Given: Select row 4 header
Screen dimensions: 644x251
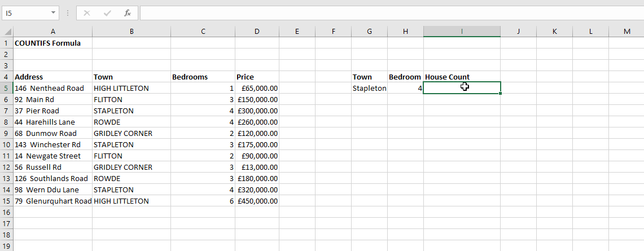Looking at the screenshot, I should tap(6, 77).
